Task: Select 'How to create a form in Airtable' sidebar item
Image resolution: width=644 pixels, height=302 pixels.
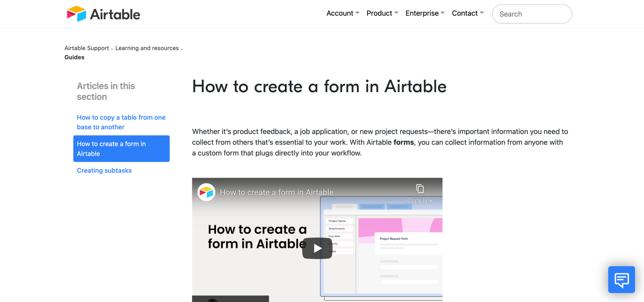Action: (121, 149)
